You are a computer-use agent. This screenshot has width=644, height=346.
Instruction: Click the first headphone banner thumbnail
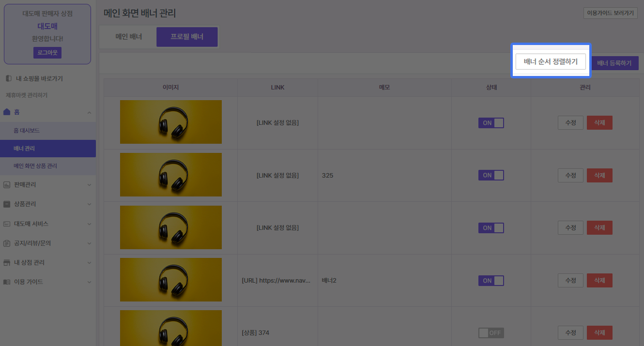pyautogui.click(x=171, y=122)
